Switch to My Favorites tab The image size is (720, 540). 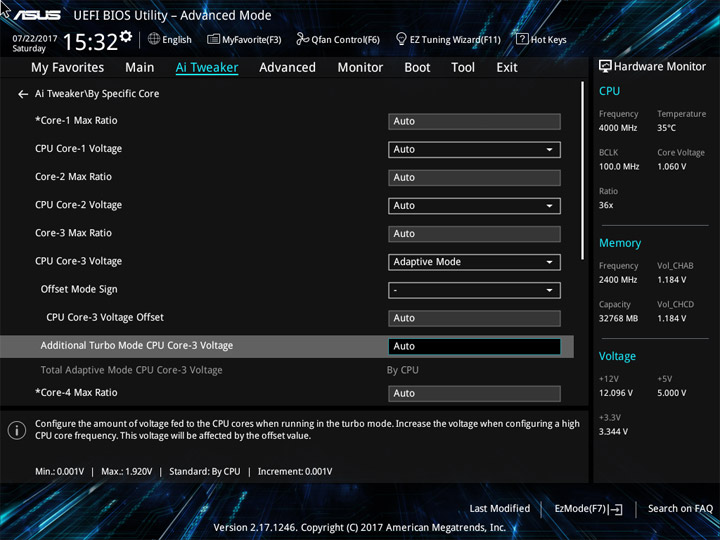point(68,68)
